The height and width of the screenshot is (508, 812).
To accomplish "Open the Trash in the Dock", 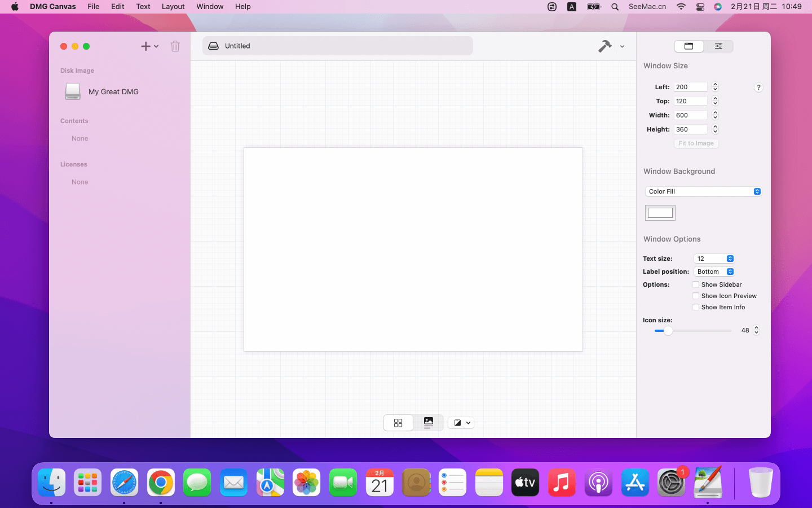I will pos(761,483).
